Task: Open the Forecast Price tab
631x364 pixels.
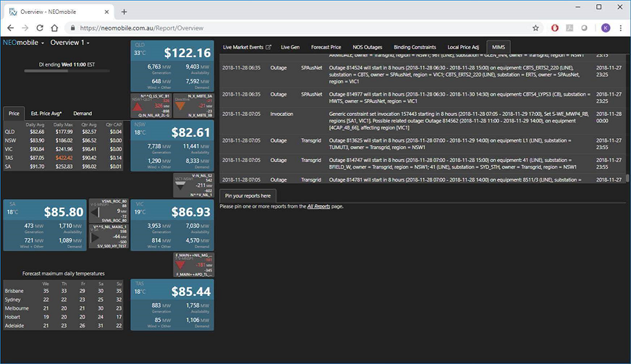Action: click(x=326, y=47)
